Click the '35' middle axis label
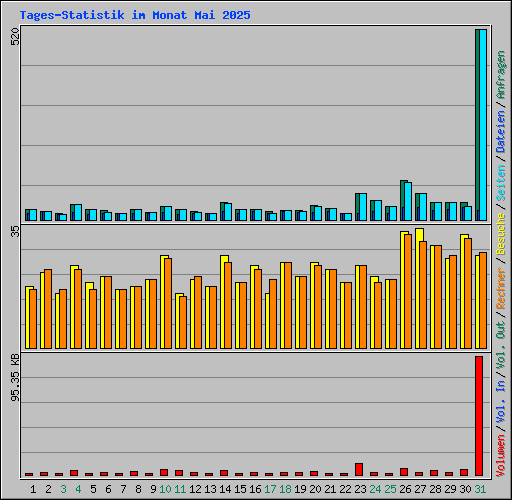The width and height of the screenshot is (512, 500). 15,231
